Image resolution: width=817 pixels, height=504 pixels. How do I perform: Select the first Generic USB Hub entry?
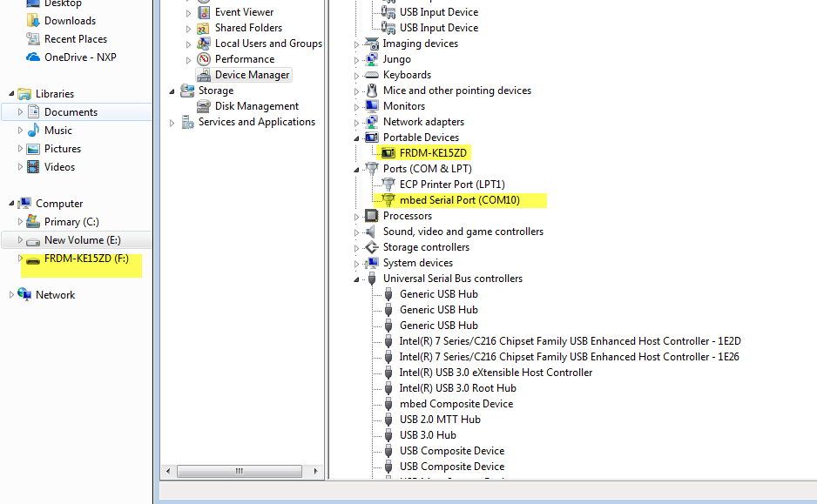point(439,294)
